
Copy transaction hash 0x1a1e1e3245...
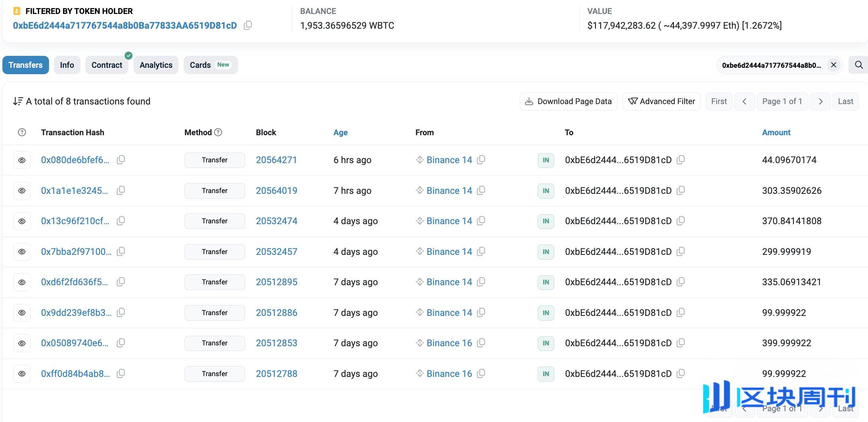121,191
